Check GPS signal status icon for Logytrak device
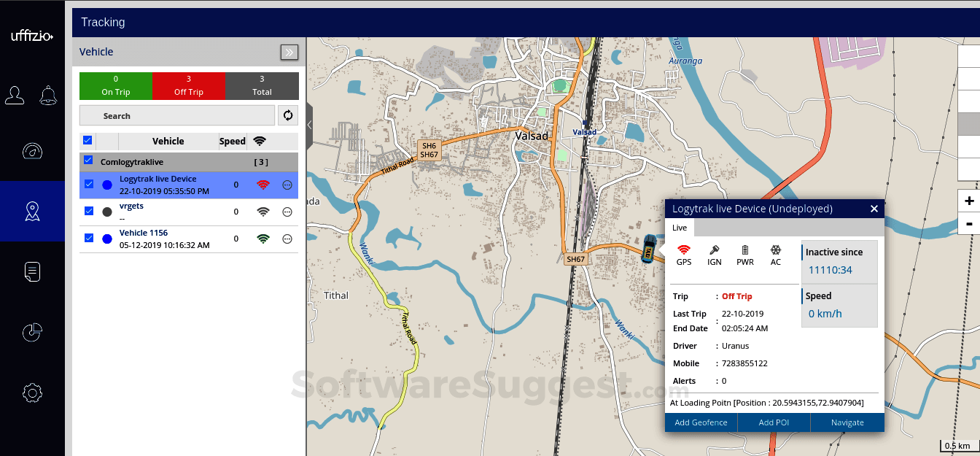The height and width of the screenshot is (456, 980). pos(684,249)
